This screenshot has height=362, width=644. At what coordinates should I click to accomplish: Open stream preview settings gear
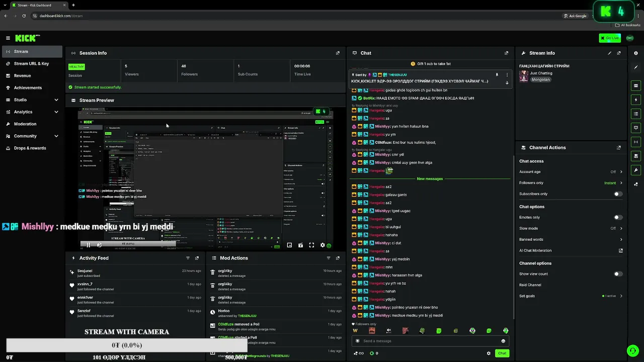point(323,245)
